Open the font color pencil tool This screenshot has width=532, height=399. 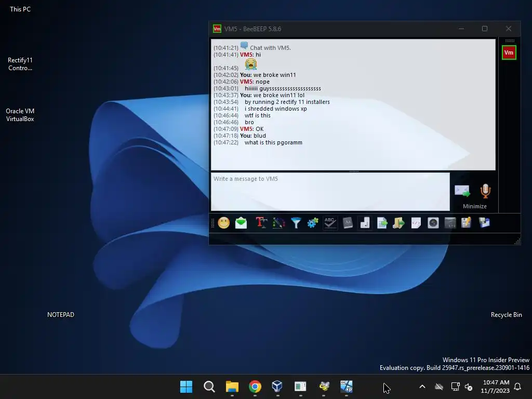pyautogui.click(x=278, y=223)
